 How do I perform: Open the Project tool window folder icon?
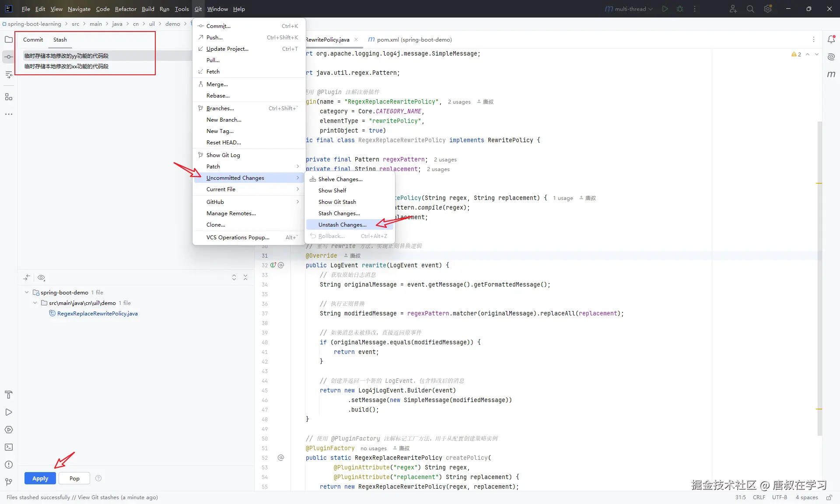point(9,40)
